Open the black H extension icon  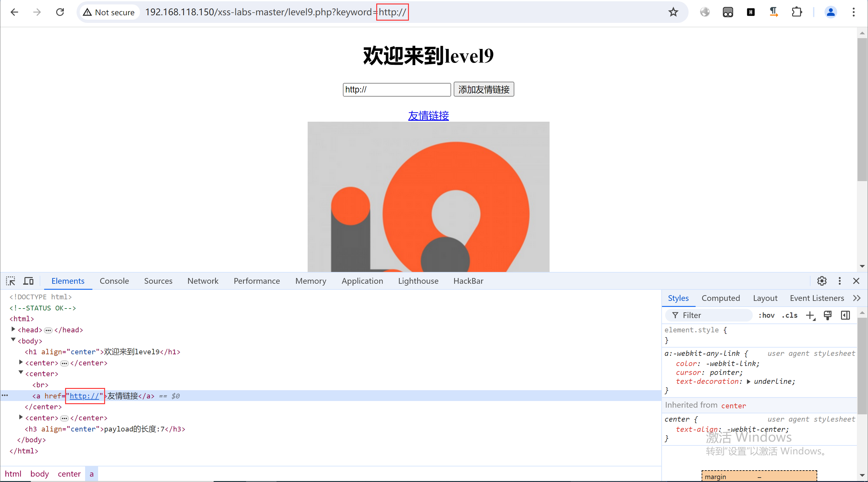point(751,12)
